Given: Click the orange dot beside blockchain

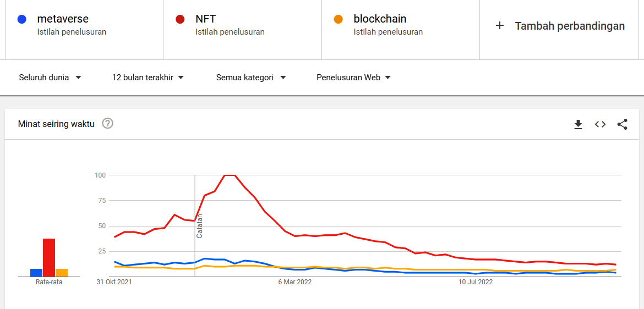Looking at the screenshot, I should click(339, 19).
